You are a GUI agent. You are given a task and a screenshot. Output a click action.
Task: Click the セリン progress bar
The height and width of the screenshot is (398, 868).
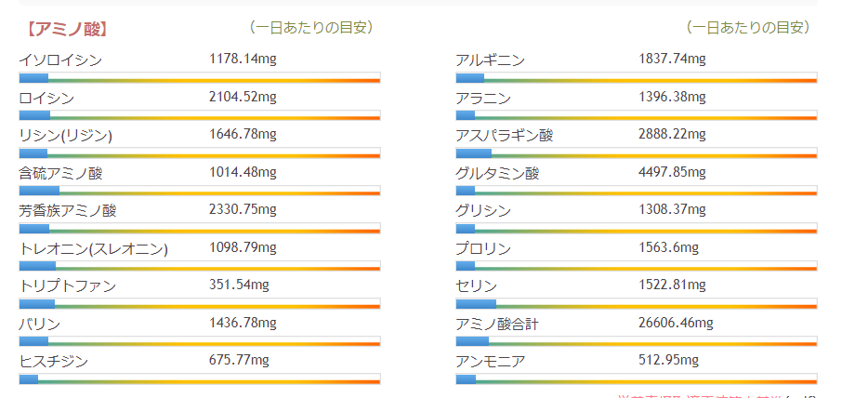[x=637, y=303]
